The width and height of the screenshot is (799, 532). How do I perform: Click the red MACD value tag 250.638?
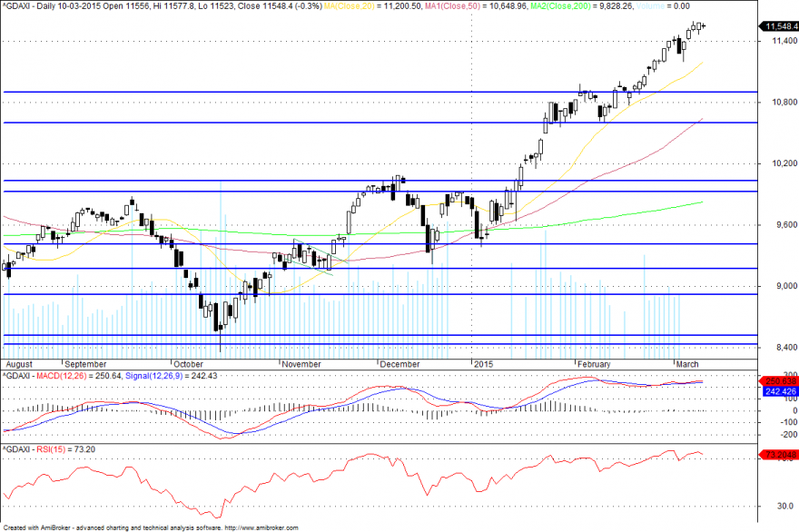click(x=779, y=381)
